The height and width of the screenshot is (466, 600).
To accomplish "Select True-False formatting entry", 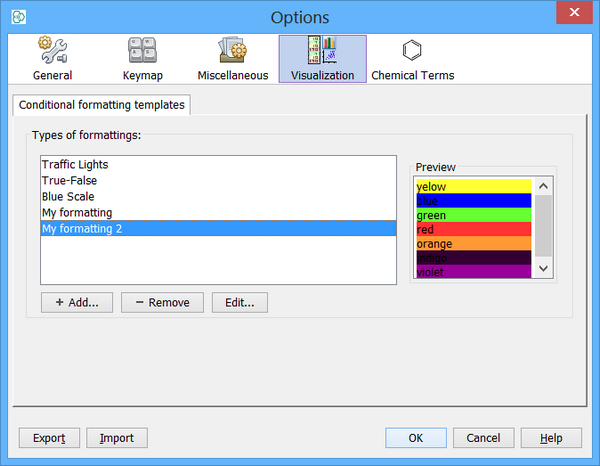I will tap(69, 180).
